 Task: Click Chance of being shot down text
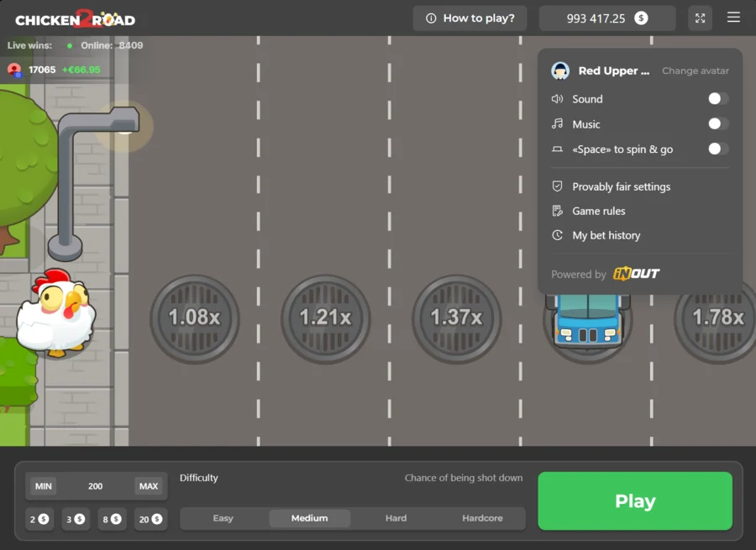point(464,478)
